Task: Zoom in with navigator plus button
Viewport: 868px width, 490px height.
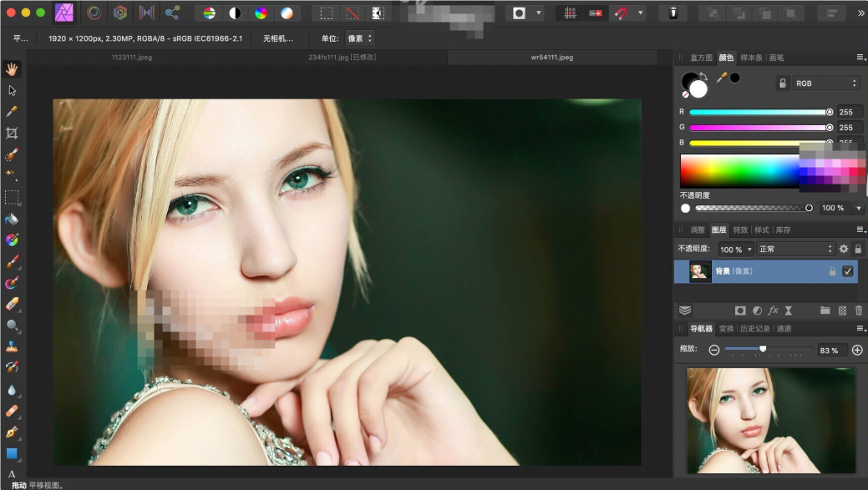Action: pos(857,350)
